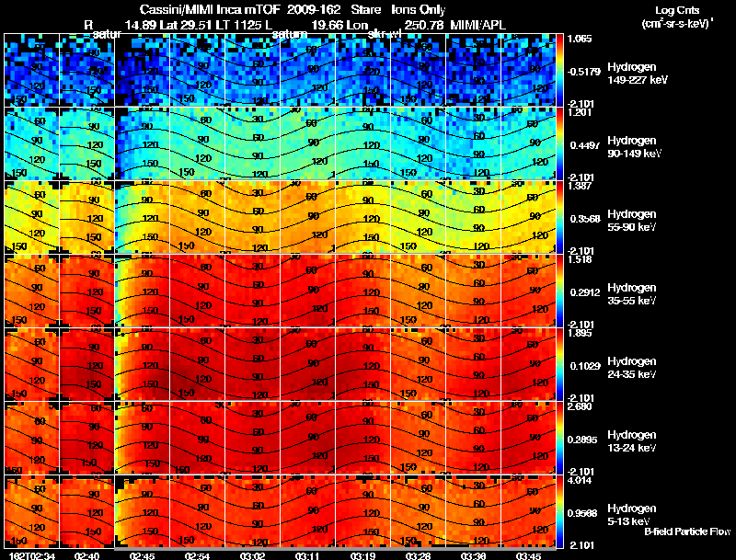
Task: Click the Hydrogen 149-227 keV color bar
Action: [559, 70]
